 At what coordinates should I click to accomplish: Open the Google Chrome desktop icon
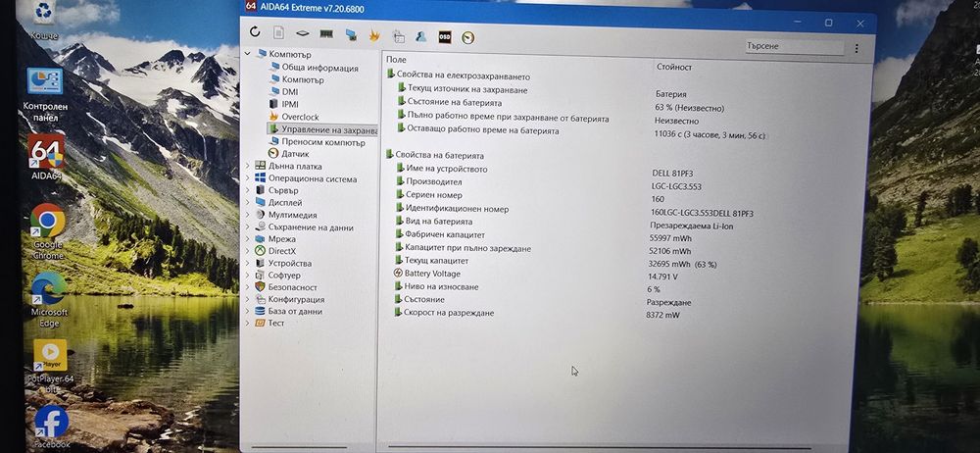tap(47, 231)
